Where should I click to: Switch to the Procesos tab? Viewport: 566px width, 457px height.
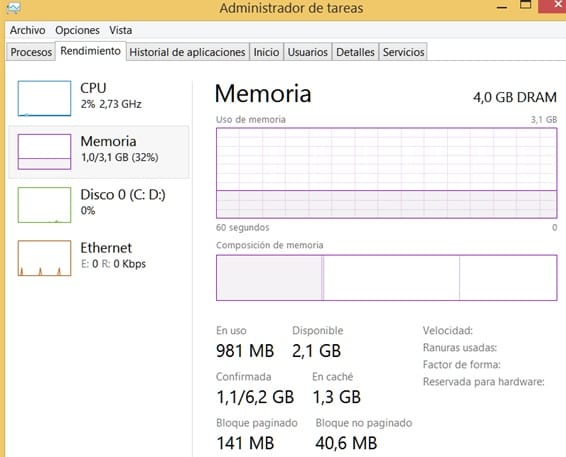[x=31, y=52]
